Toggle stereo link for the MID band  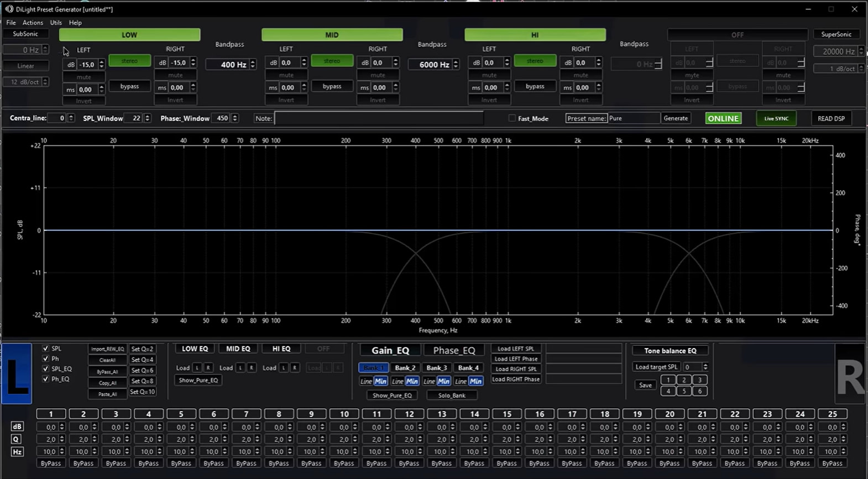click(332, 61)
